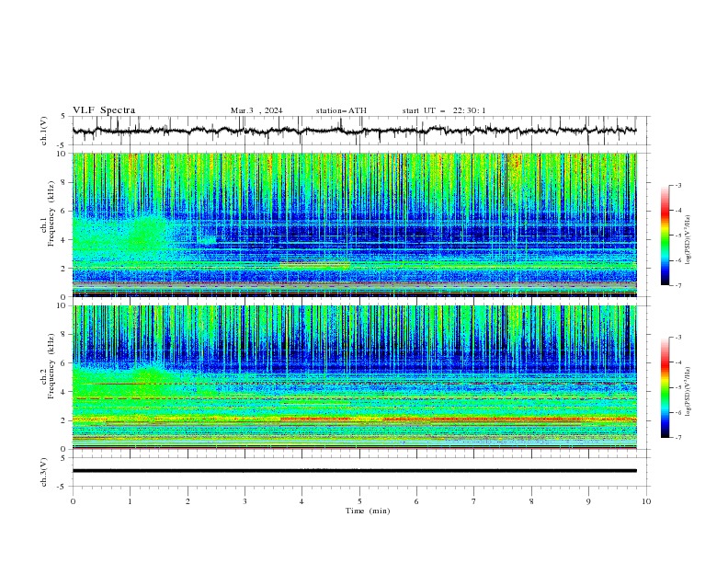Click the ch.2 Frequency (kHz) axis label
Viewport: 728px width, 563px height.
coord(48,365)
